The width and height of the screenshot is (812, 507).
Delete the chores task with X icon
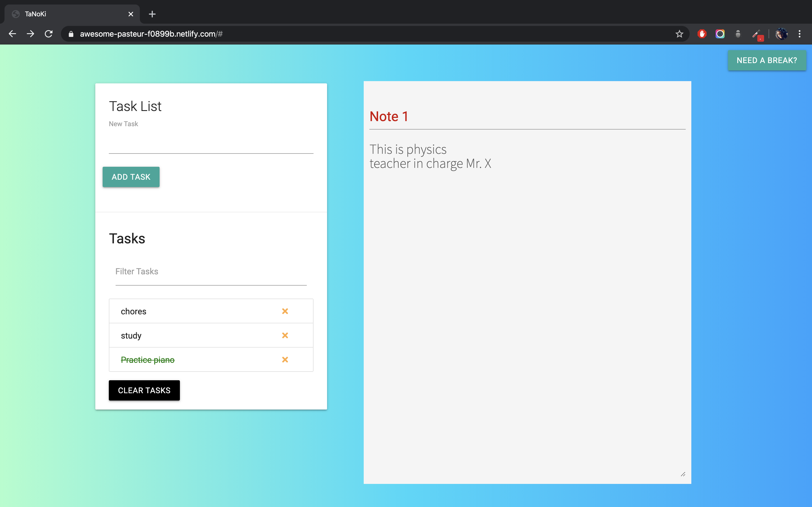285,311
